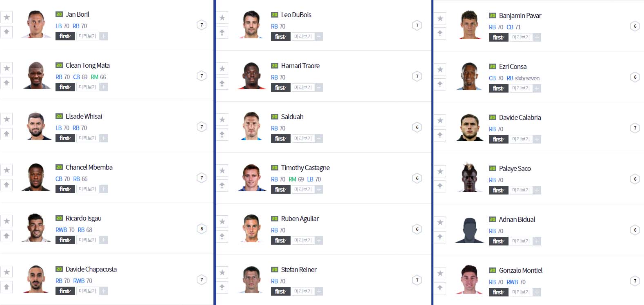
Task: Click the up-arrow icon beside Davide Calabria
Action: pos(440,135)
